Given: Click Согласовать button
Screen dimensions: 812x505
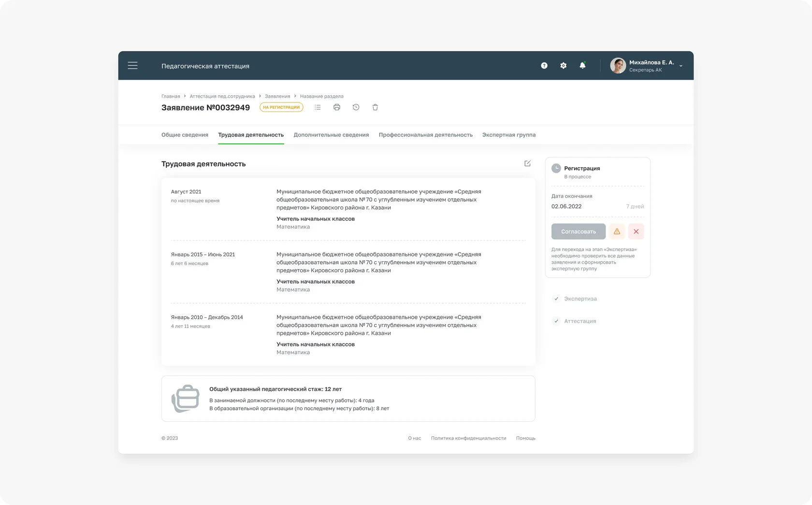Looking at the screenshot, I should pos(579,232).
